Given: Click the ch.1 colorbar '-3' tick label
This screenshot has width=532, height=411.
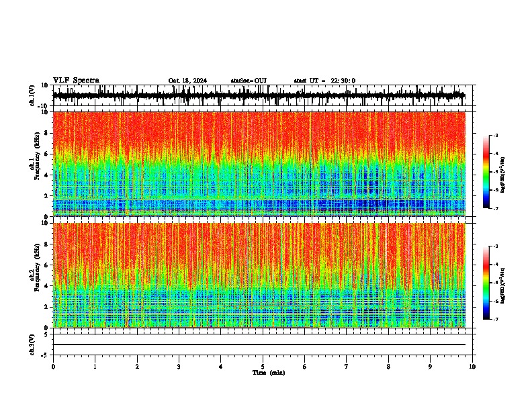Looking at the screenshot, I should click(x=495, y=136).
